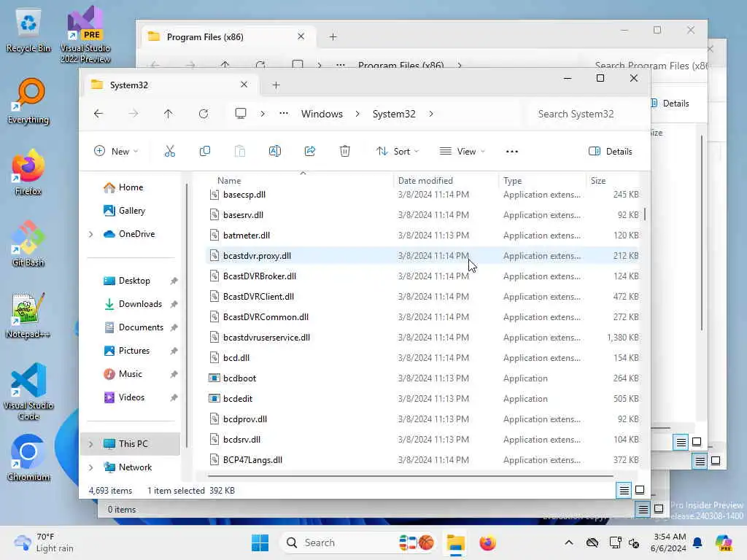This screenshot has width=747, height=560.
Task: Open the Sort options dropdown
Action: tap(398, 152)
